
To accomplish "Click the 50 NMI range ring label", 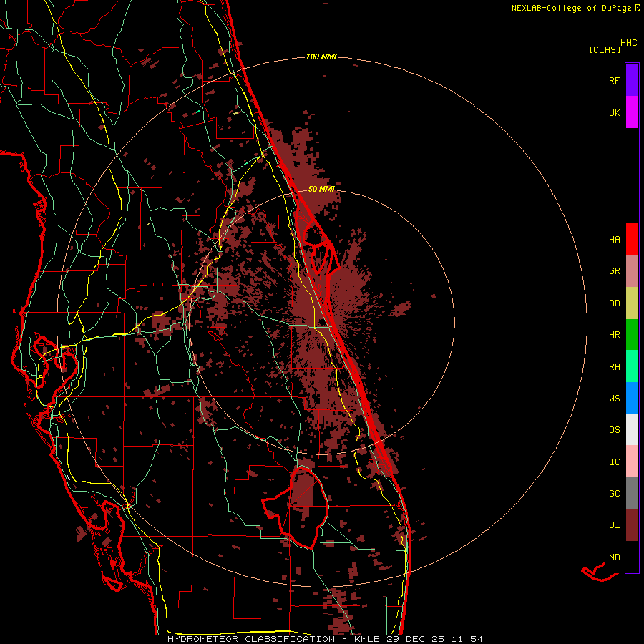I will point(321,189).
